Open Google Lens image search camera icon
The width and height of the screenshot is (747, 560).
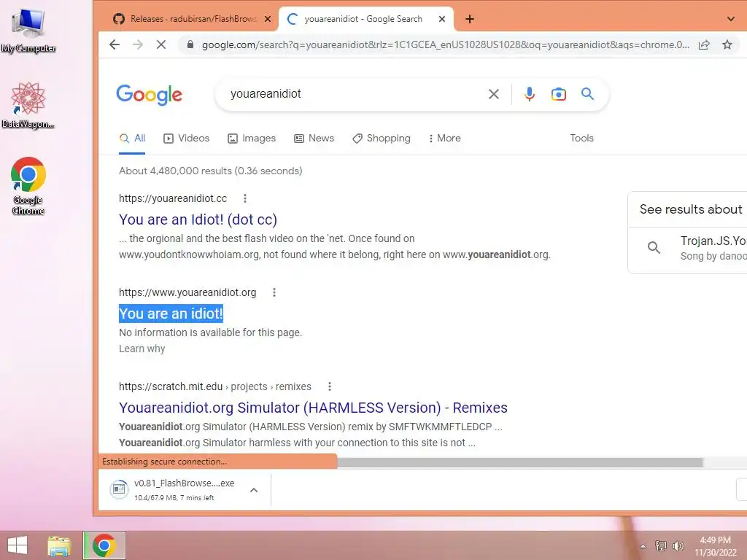pos(558,94)
